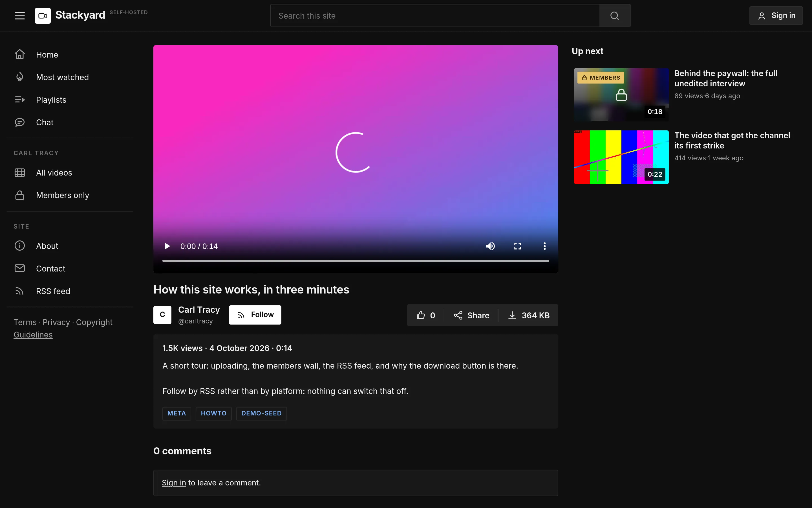Select the META tag
The image size is (812, 508).
point(176,413)
